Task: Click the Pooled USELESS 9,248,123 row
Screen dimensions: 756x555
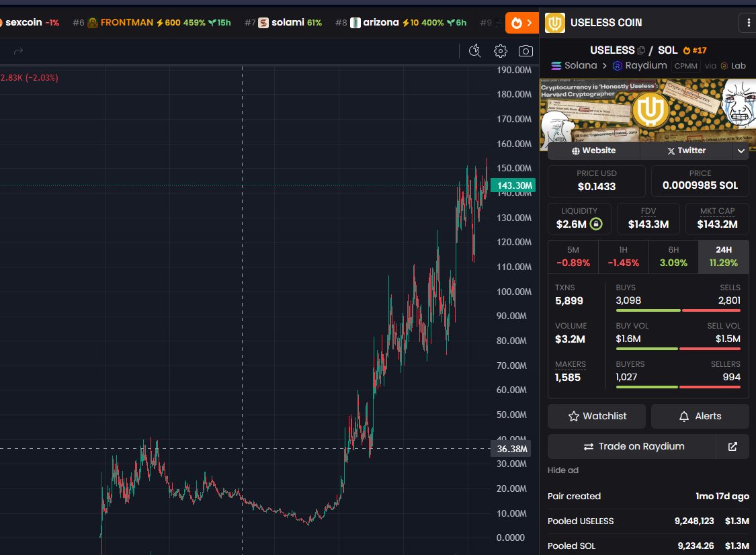Action: (x=648, y=521)
